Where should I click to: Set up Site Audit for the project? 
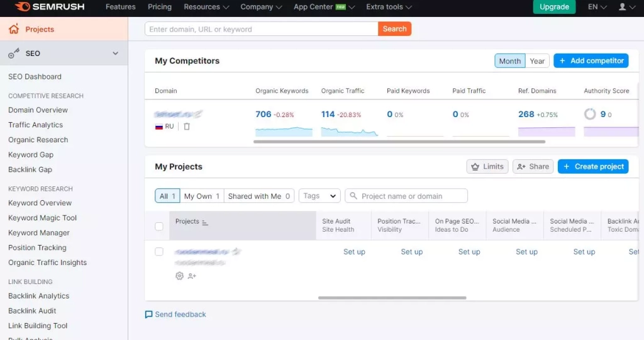354,252
